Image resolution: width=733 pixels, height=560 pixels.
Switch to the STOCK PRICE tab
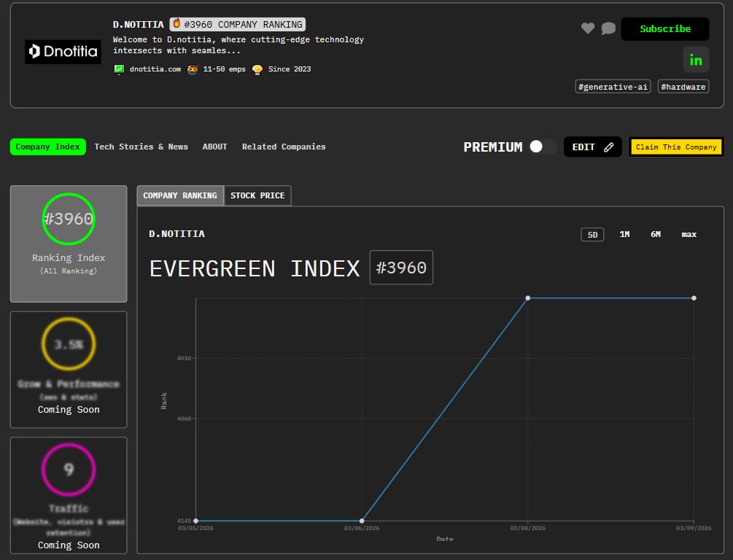point(257,195)
